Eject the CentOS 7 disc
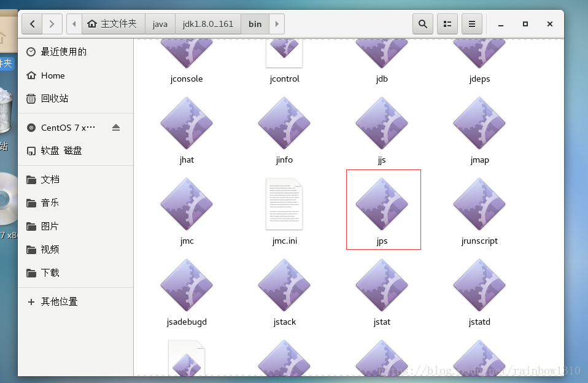The width and height of the screenshot is (588, 383). [x=116, y=128]
